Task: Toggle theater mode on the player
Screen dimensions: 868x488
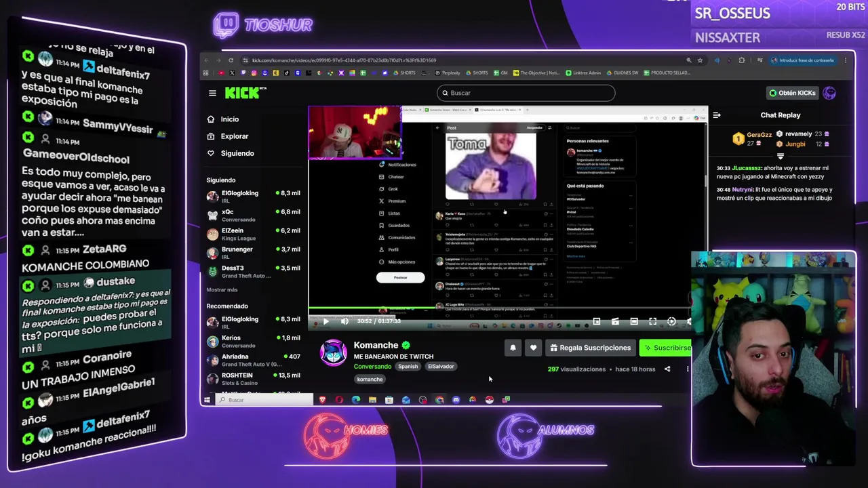Action: point(634,322)
